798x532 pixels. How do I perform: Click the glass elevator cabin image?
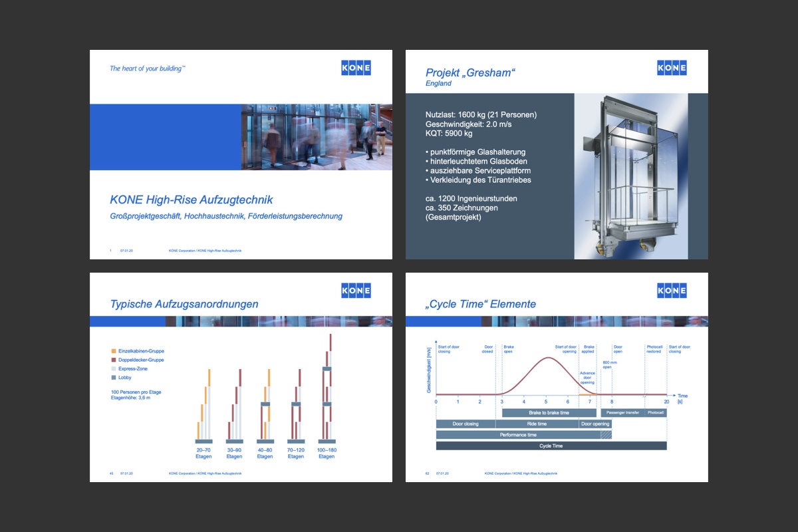[631, 176]
